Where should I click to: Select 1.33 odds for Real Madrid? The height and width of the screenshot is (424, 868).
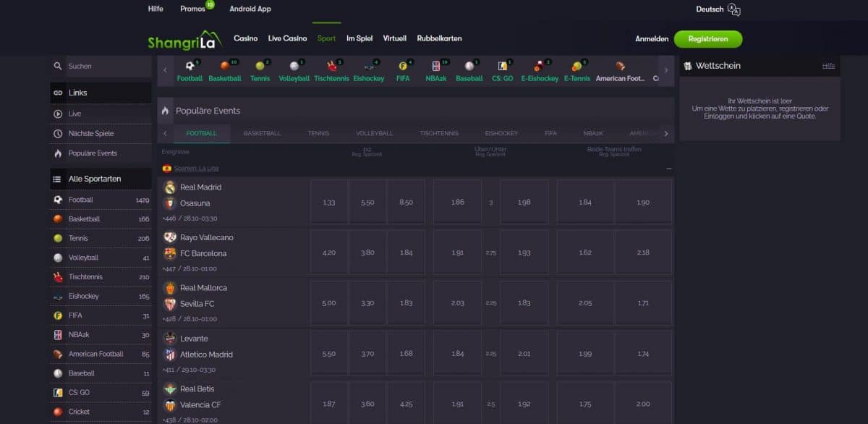(x=328, y=203)
